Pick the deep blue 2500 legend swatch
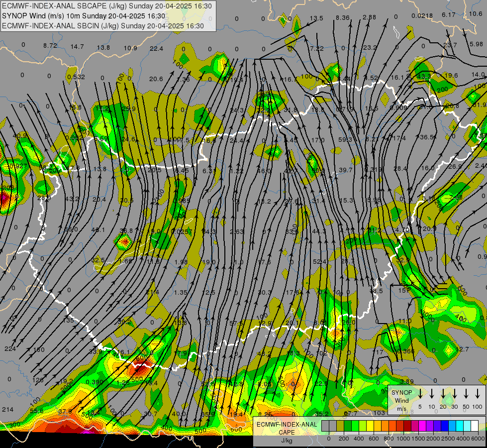The image size is (487, 448). coord(444,426)
